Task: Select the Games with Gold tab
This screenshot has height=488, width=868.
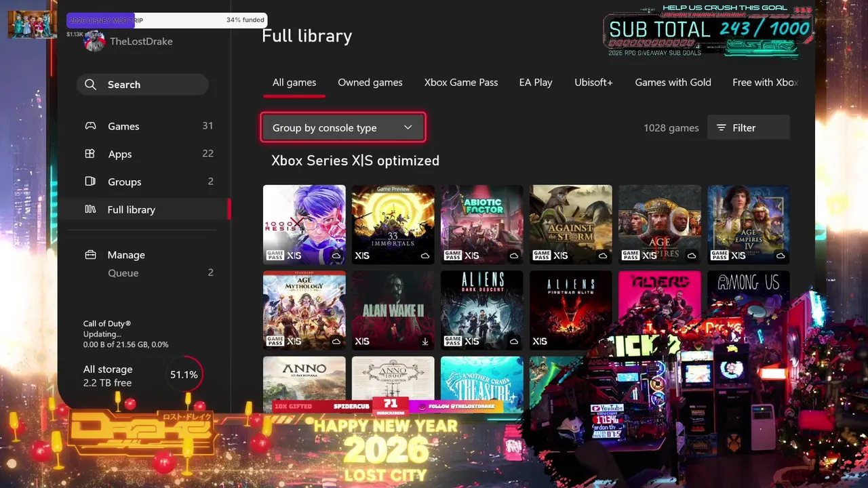Action: point(673,82)
